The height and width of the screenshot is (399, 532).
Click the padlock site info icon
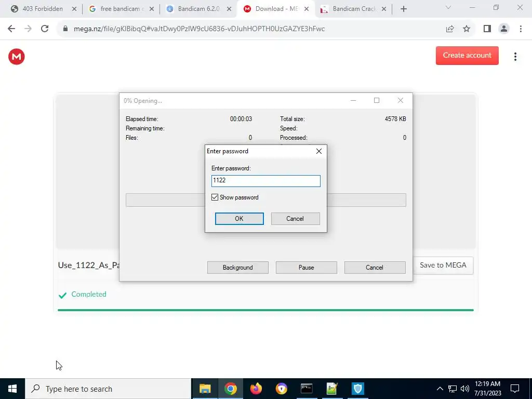coord(65,29)
